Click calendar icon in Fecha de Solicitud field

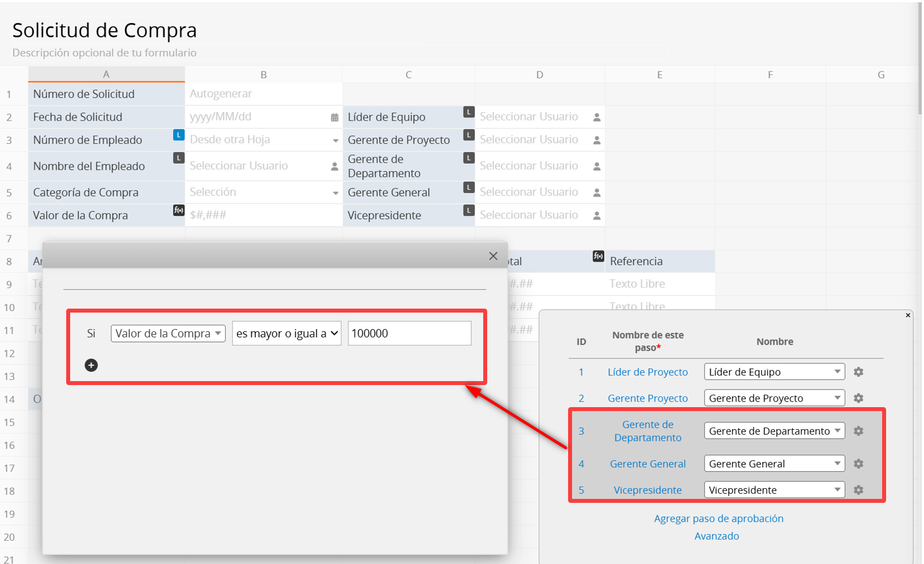pyautogui.click(x=334, y=117)
